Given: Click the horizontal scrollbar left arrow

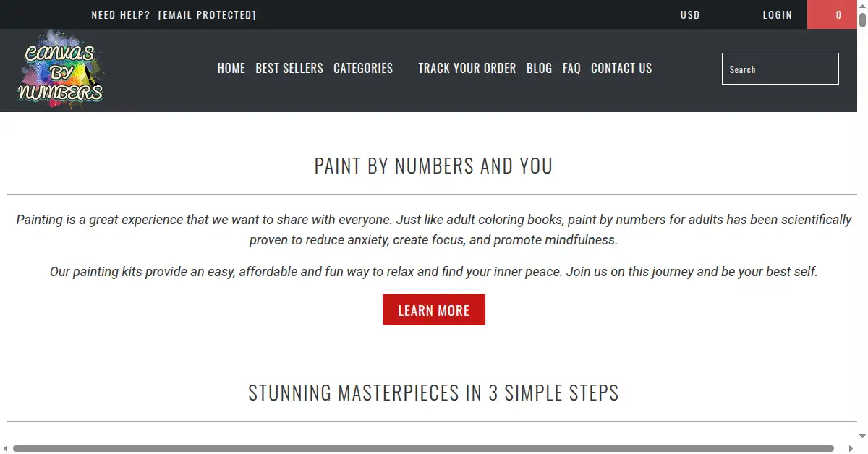Looking at the screenshot, I should (5, 448).
